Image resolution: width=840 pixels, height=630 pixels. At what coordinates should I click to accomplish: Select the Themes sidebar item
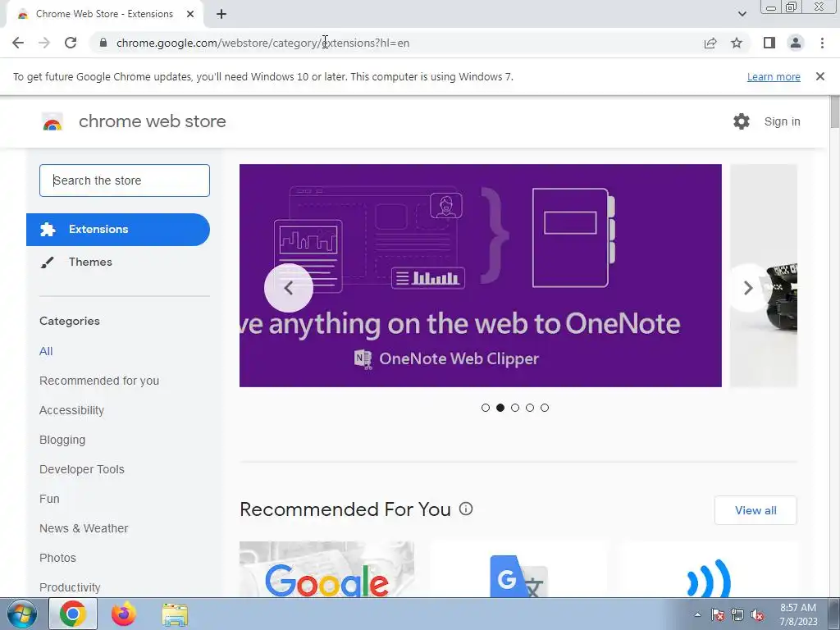coord(118,262)
